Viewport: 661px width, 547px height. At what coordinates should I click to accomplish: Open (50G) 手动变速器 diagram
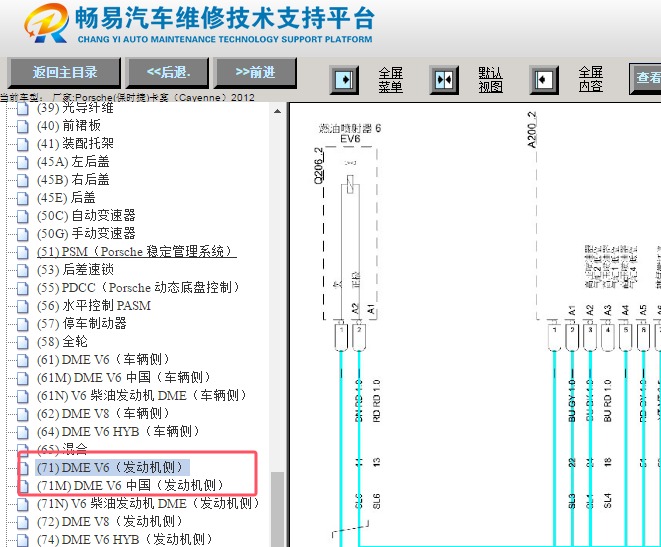pyautogui.click(x=86, y=233)
